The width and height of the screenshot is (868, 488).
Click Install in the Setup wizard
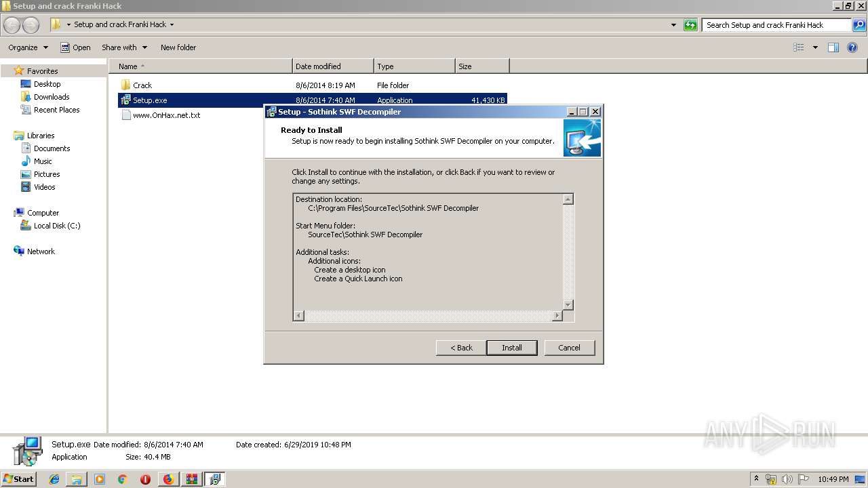coord(512,348)
